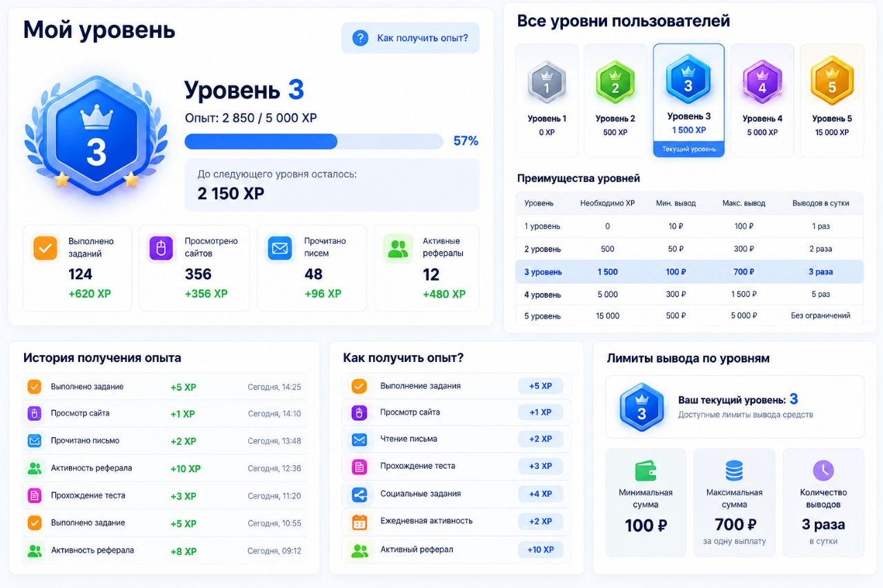Image resolution: width=883 pixels, height=588 pixels.
Task: Click the people icon beside Активный реферал
Action: [359, 550]
